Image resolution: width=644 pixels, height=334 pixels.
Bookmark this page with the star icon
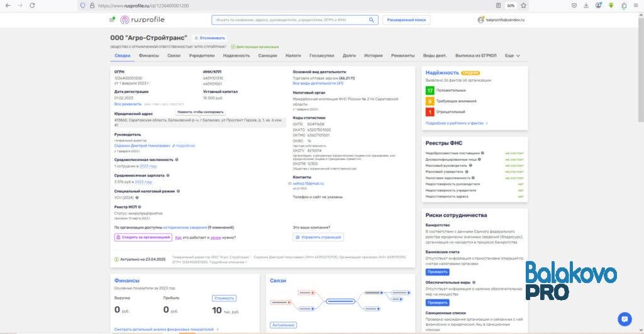click(524, 6)
